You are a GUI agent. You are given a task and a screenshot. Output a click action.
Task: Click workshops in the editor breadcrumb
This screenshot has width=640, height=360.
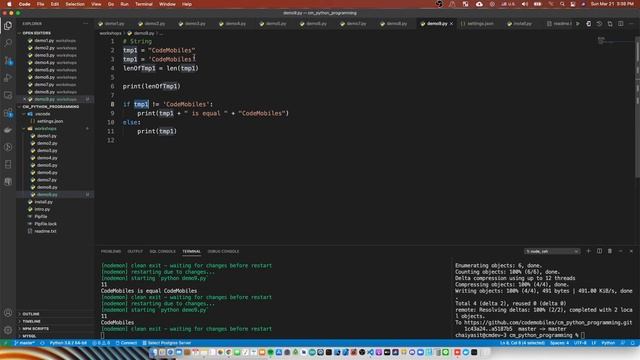(x=111, y=33)
